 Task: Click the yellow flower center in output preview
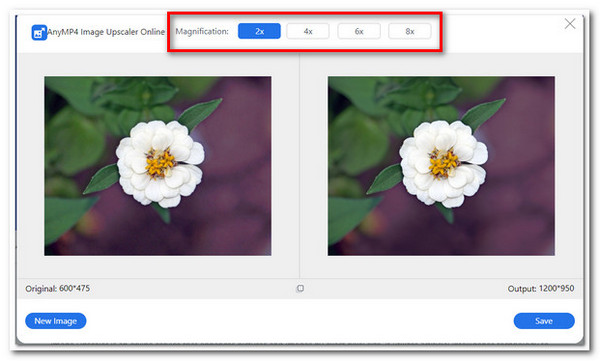(443, 163)
